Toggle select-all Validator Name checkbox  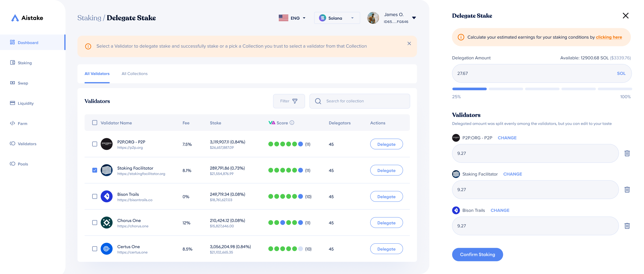coord(95,123)
